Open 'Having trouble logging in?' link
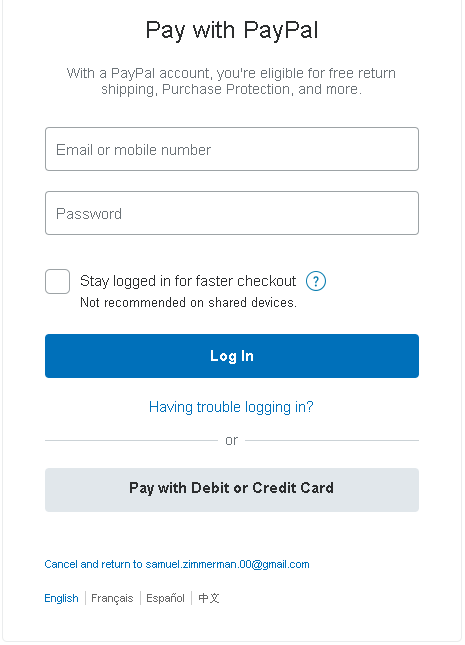The height and width of the screenshot is (645, 465). point(231,407)
